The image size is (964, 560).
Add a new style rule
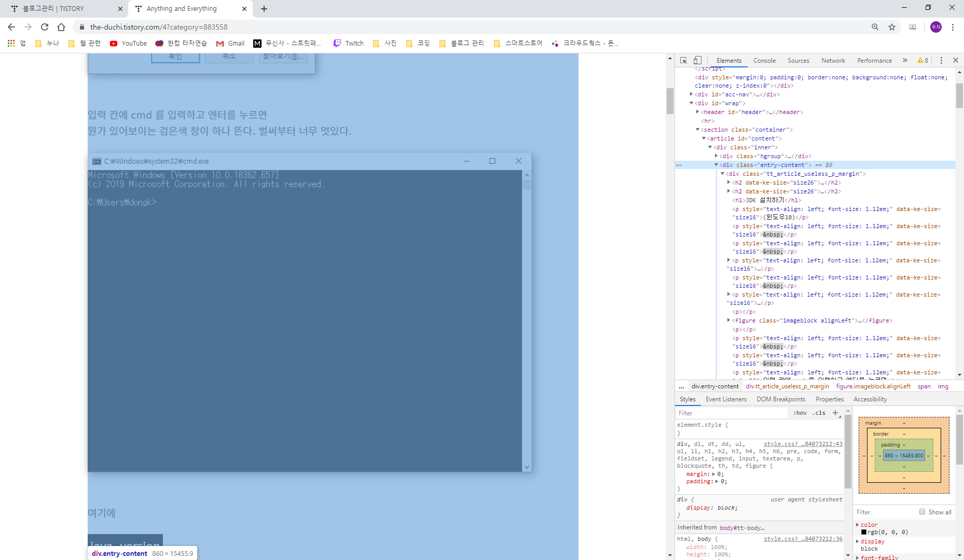point(835,413)
